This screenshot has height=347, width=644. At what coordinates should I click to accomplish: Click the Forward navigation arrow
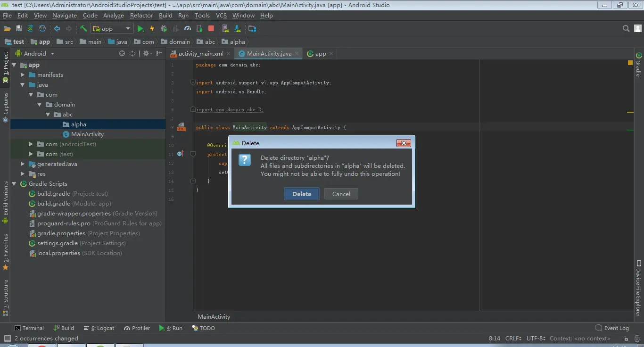pyautogui.click(x=69, y=29)
